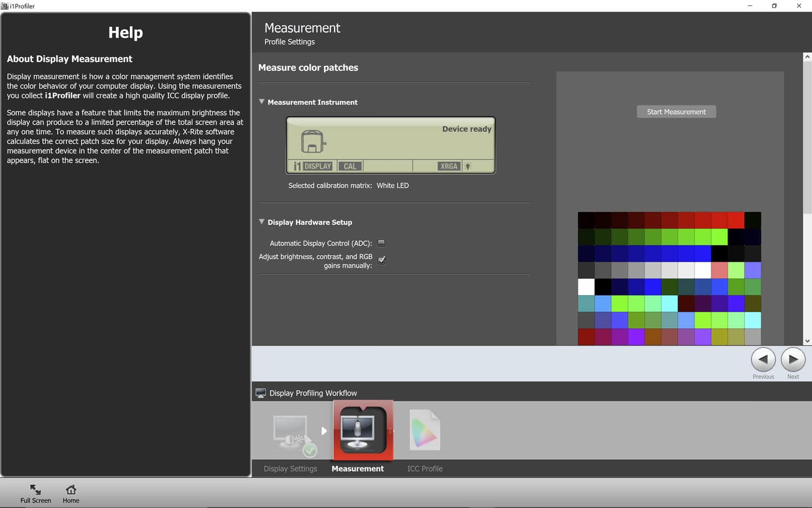Click the white patch at left of fifth row
The image size is (812, 508).
click(586, 286)
